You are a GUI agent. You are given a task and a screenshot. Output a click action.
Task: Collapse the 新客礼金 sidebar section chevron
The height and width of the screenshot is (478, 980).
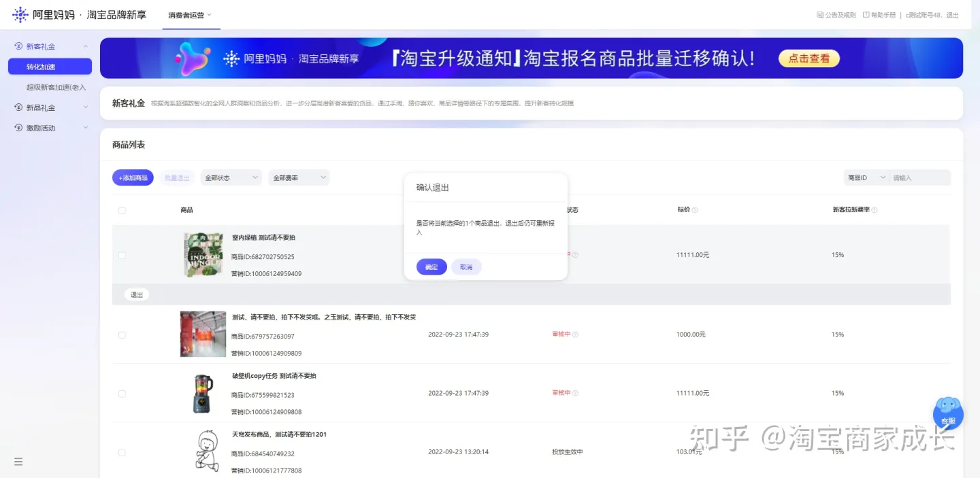click(85, 46)
